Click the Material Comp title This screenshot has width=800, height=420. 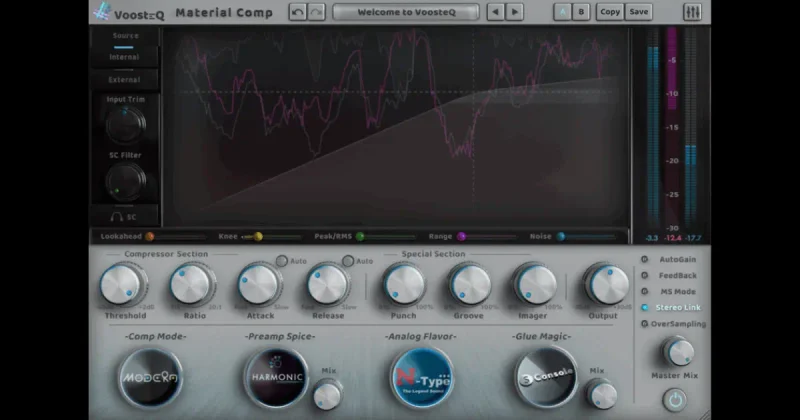tap(224, 13)
